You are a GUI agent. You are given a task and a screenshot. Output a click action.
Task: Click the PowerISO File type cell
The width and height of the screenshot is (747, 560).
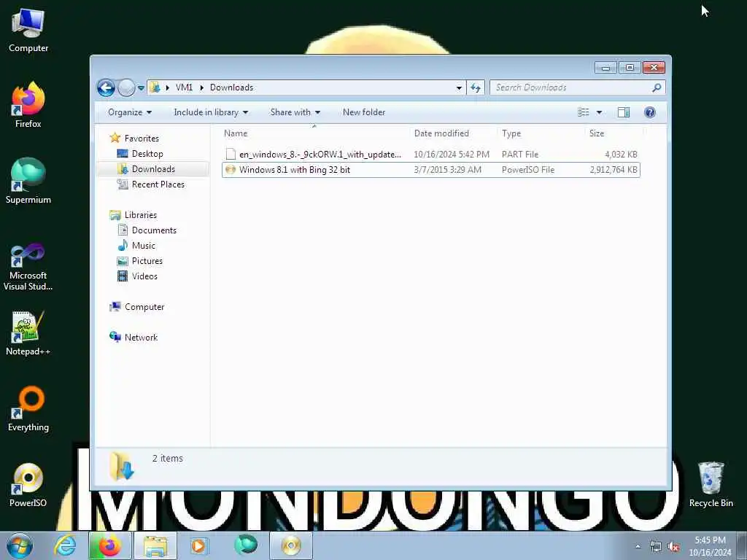click(x=528, y=169)
